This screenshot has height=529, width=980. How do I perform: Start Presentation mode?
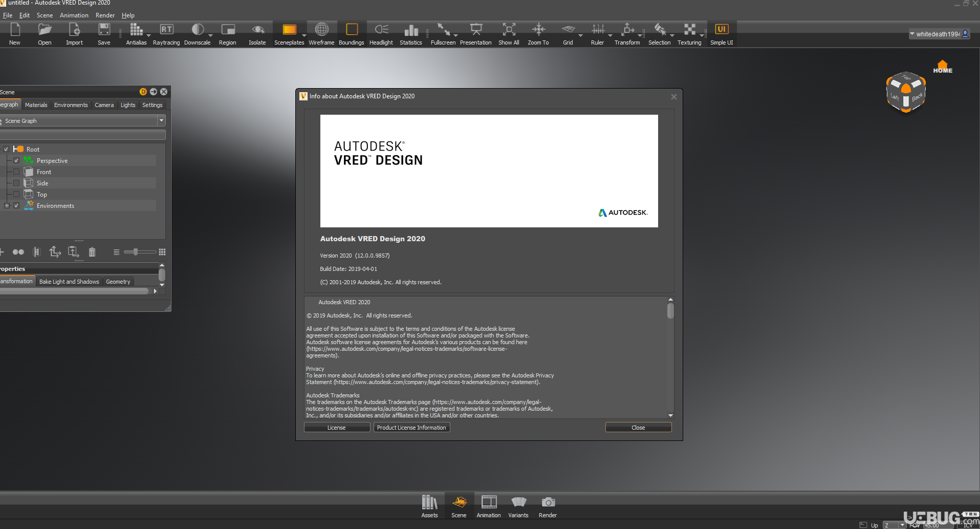pos(476,34)
